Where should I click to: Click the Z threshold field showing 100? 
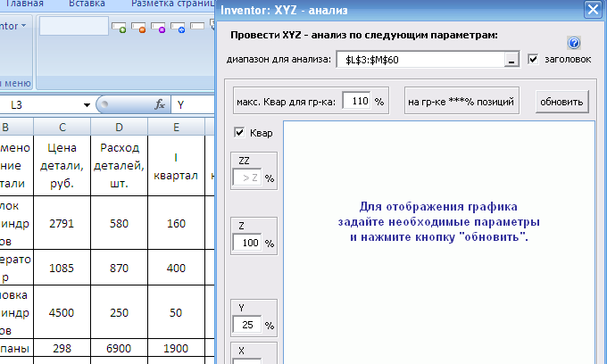[x=247, y=243]
